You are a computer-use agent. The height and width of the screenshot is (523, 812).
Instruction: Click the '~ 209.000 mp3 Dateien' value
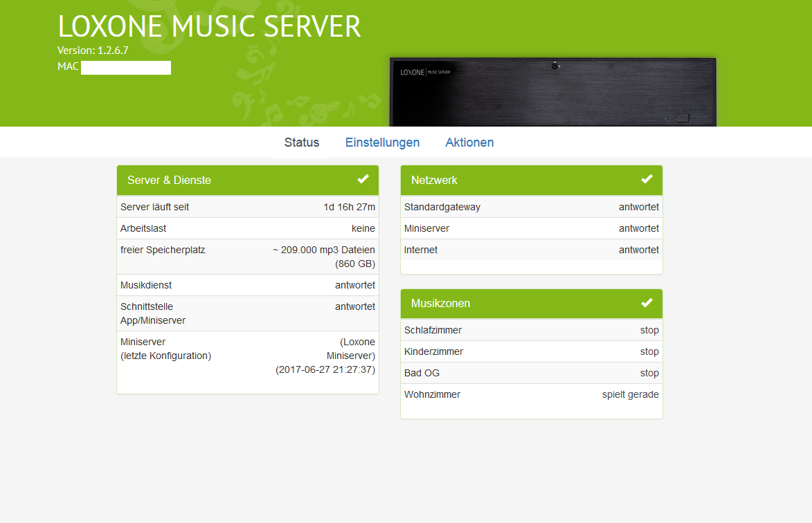click(x=324, y=250)
